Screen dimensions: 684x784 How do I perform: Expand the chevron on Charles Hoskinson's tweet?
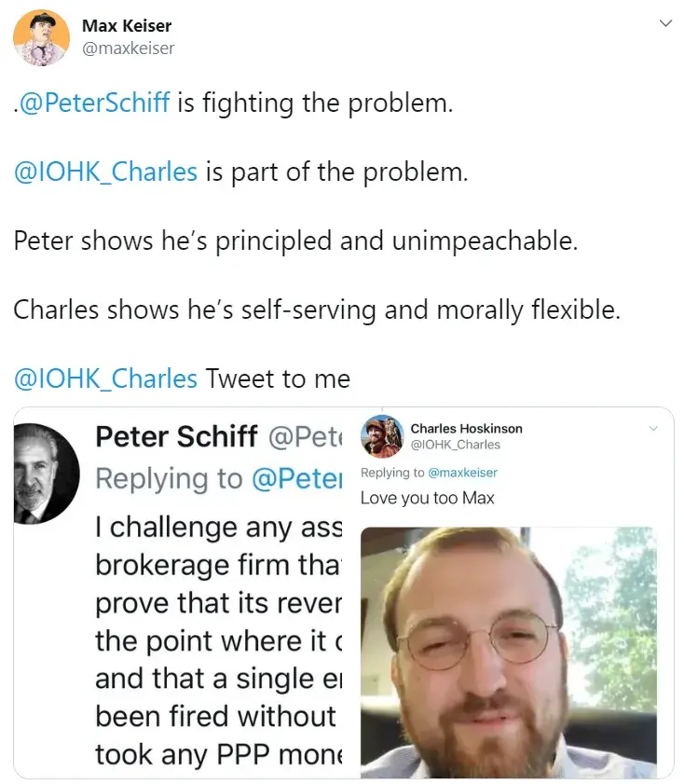click(x=653, y=429)
